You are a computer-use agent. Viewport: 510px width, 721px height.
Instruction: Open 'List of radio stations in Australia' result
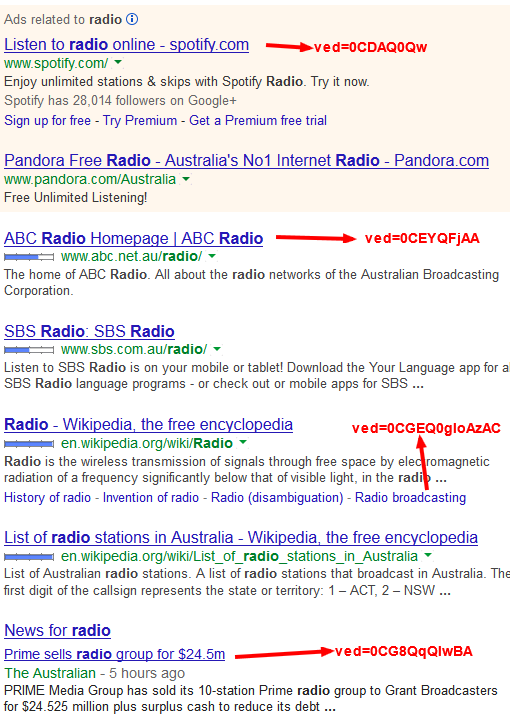(241, 538)
